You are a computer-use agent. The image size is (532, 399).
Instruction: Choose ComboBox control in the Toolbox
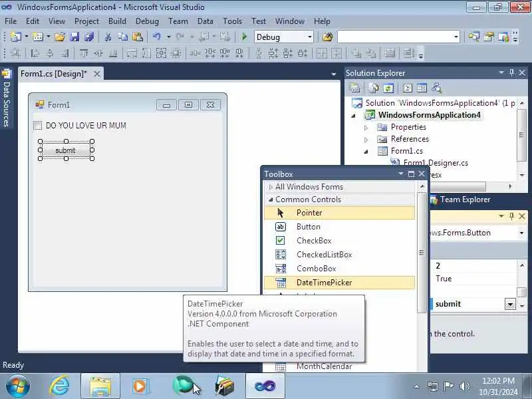pyautogui.click(x=339, y=269)
